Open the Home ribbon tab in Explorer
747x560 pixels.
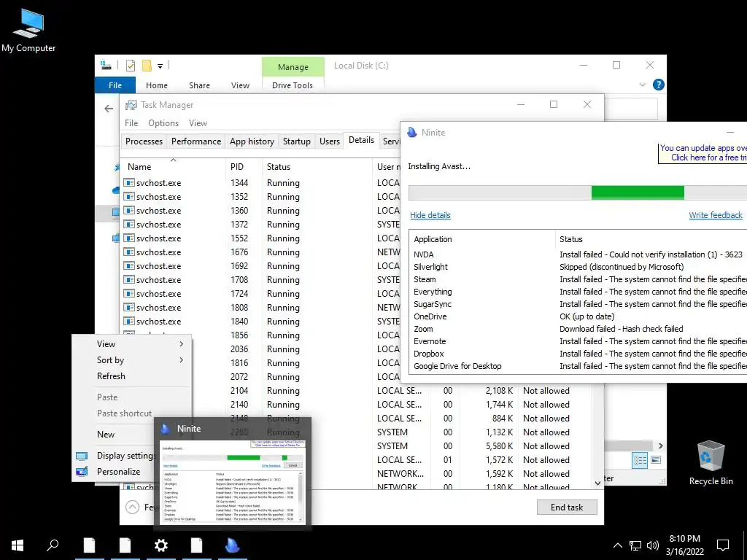point(157,85)
